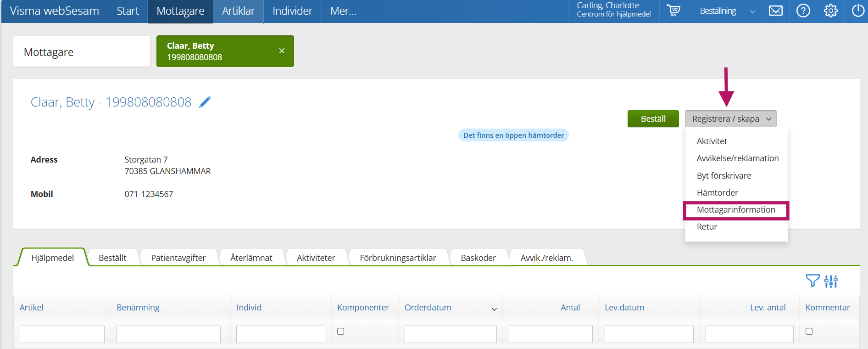This screenshot has width=868, height=349.
Task: Toggle the Komponenter filter checkbox
Action: click(340, 331)
